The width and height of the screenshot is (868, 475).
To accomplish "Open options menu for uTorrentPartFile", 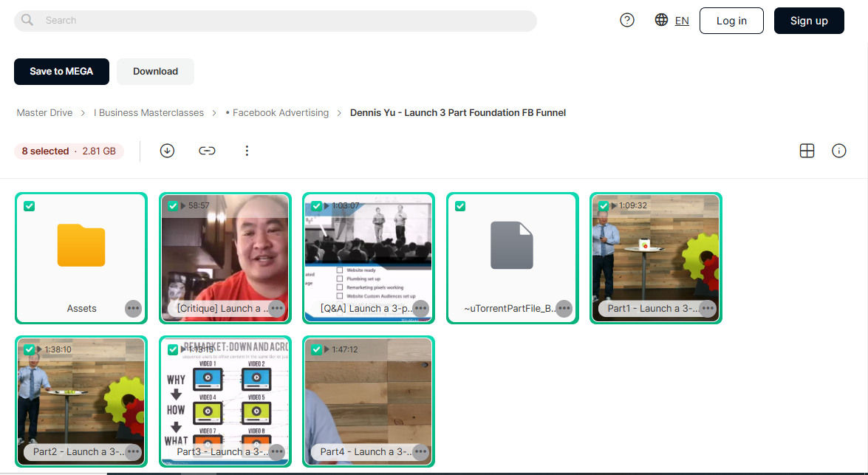I will point(564,308).
